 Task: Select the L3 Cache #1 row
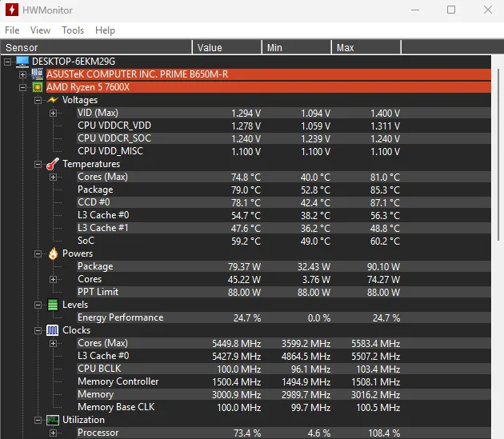pyautogui.click(x=284, y=228)
